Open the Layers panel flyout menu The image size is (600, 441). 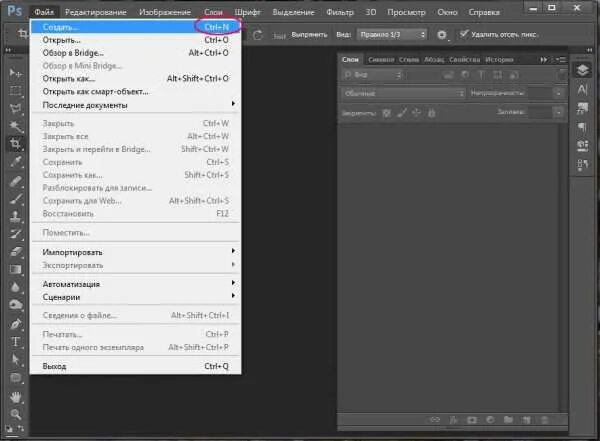[562, 60]
